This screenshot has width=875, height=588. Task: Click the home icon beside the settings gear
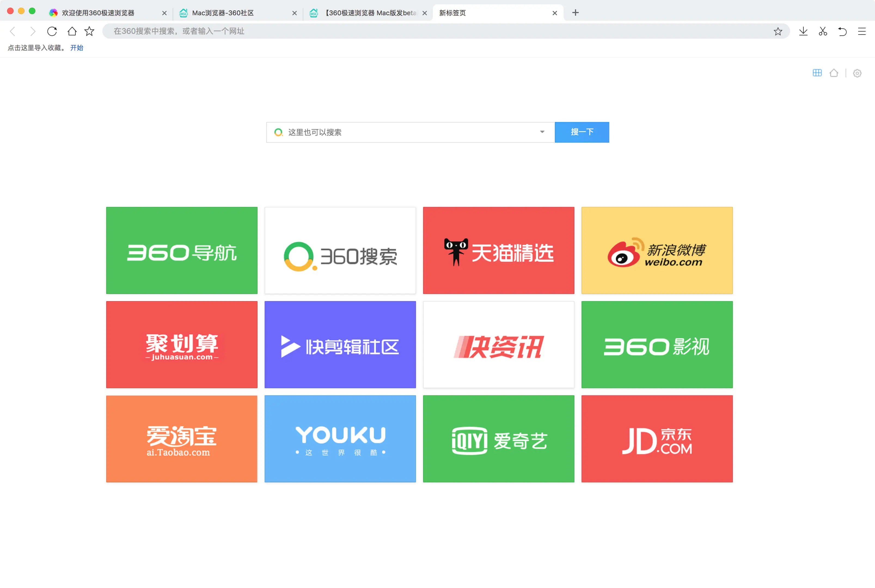pos(834,73)
